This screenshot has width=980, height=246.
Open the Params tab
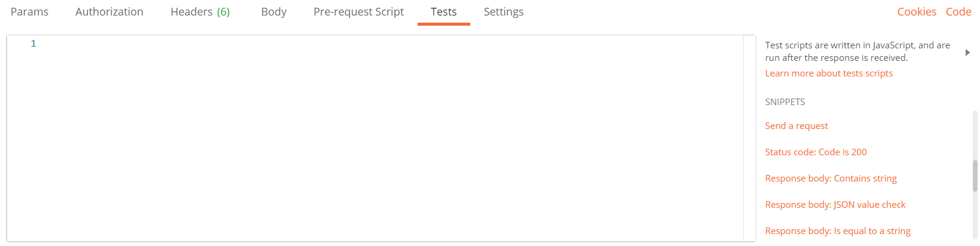click(x=29, y=12)
